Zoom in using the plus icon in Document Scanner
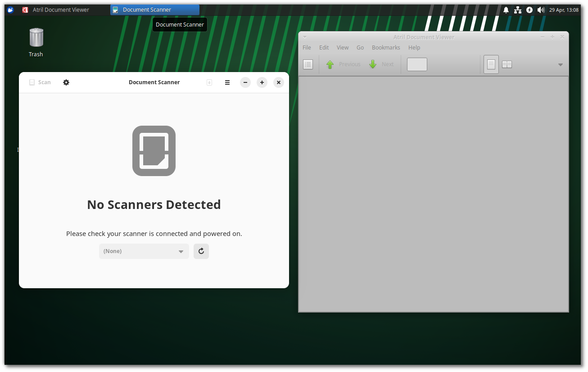 click(262, 82)
